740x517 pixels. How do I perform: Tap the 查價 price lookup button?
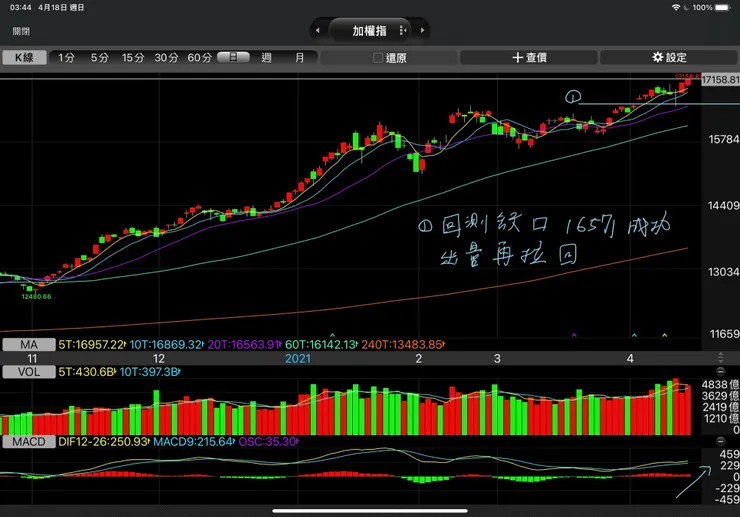[x=529, y=58]
